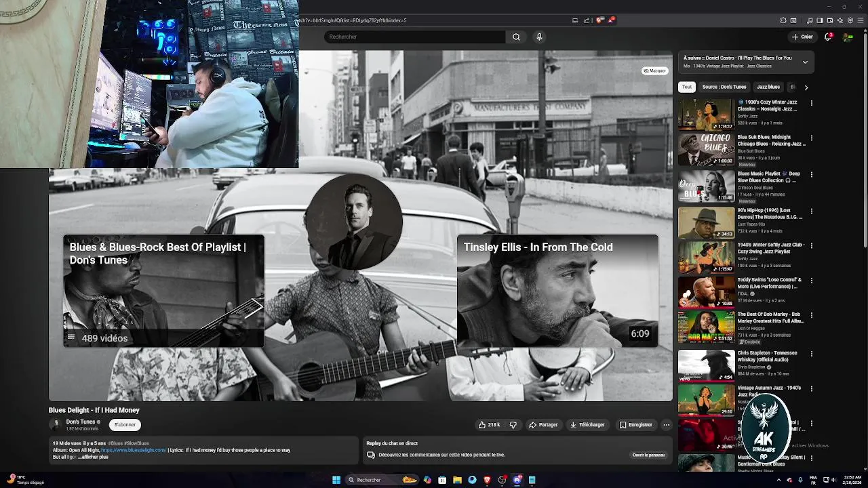Open Discord from taskbar
Screen dimensions: 868x488
[x=517, y=480]
